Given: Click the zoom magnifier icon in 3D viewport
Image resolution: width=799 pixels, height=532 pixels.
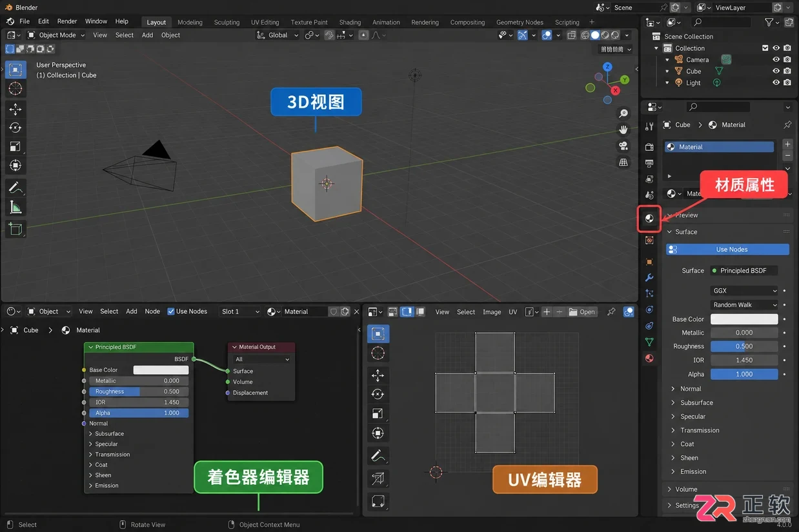Looking at the screenshot, I should (x=623, y=113).
